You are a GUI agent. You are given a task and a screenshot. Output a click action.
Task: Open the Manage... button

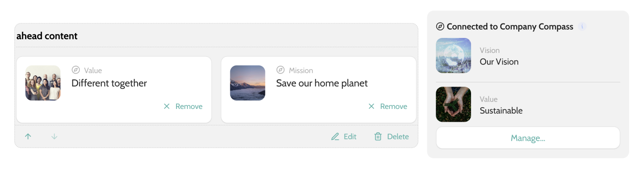[528, 138]
